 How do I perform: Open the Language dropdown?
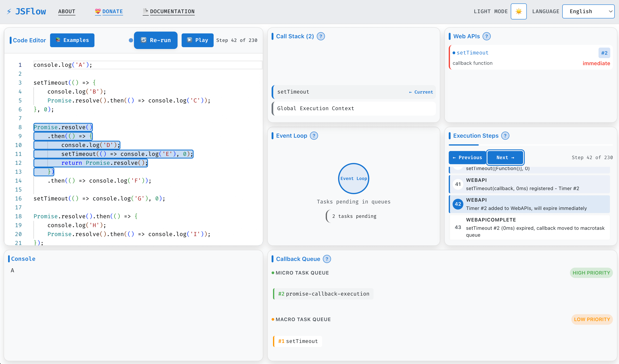click(x=588, y=11)
